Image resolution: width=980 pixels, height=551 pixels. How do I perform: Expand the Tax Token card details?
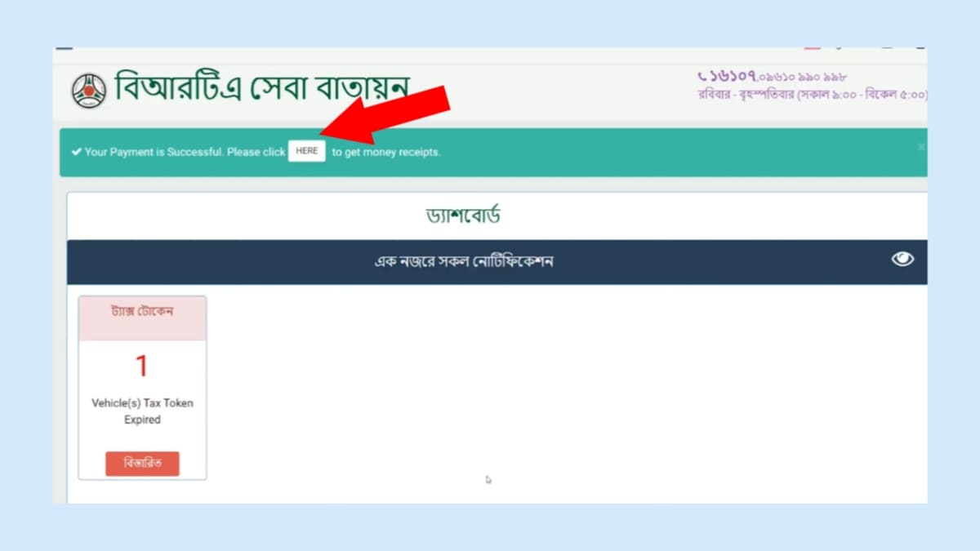click(x=142, y=463)
